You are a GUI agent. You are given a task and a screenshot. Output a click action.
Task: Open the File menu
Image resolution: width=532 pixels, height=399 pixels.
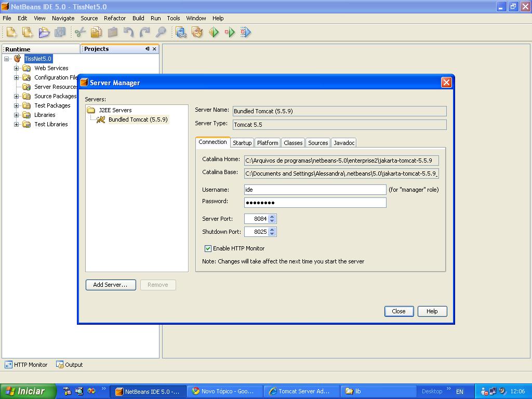pyautogui.click(x=7, y=18)
